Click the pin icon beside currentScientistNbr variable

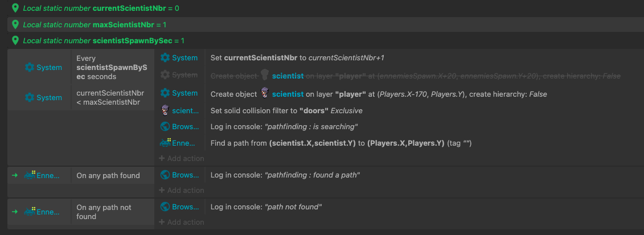(15, 8)
